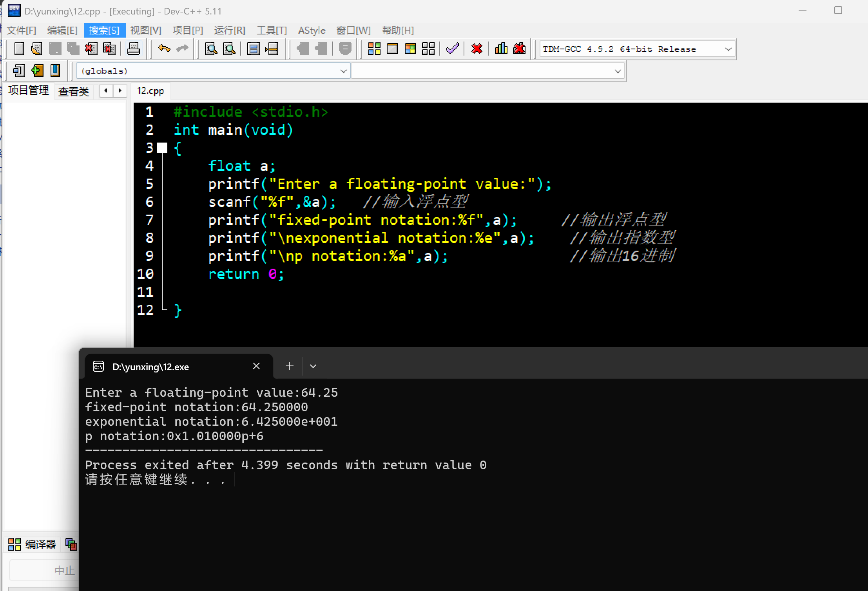Click the Find magnifier icon
The width and height of the screenshot is (868, 591).
point(211,49)
